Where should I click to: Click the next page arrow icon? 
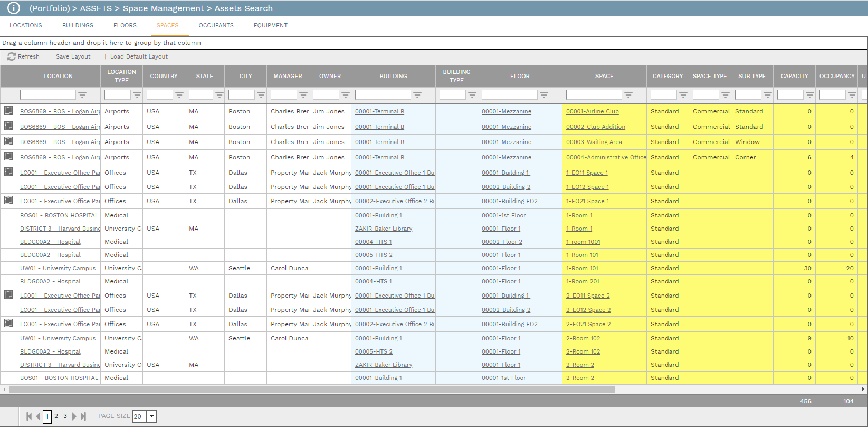pos(74,416)
